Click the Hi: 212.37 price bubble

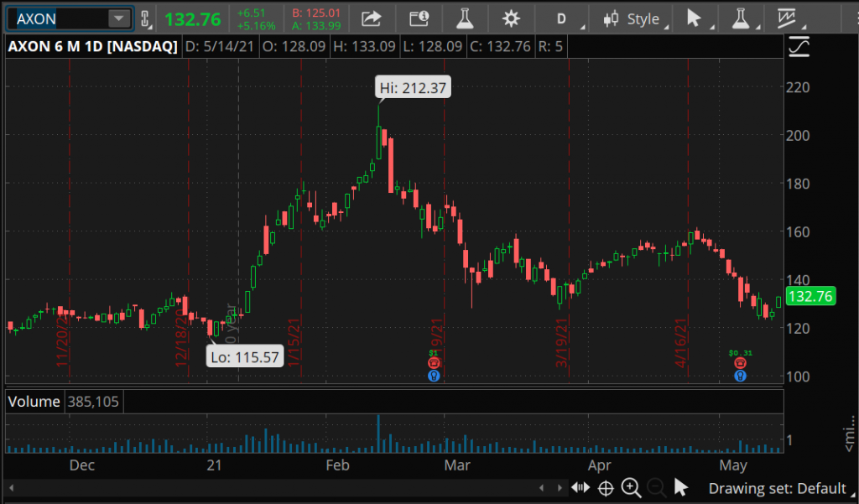[x=413, y=87]
